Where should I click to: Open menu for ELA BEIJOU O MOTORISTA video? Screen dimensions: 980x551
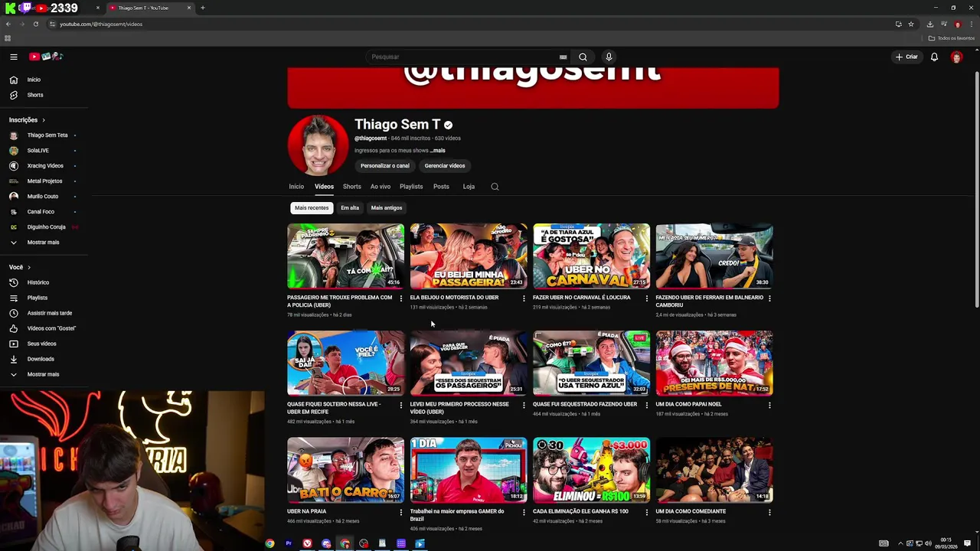pyautogui.click(x=524, y=298)
